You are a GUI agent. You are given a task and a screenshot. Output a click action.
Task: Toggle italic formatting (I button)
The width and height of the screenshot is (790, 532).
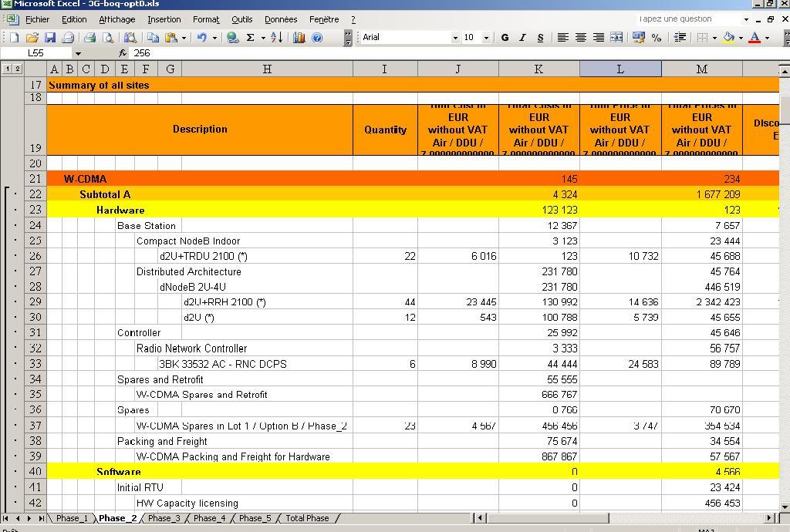[522, 37]
